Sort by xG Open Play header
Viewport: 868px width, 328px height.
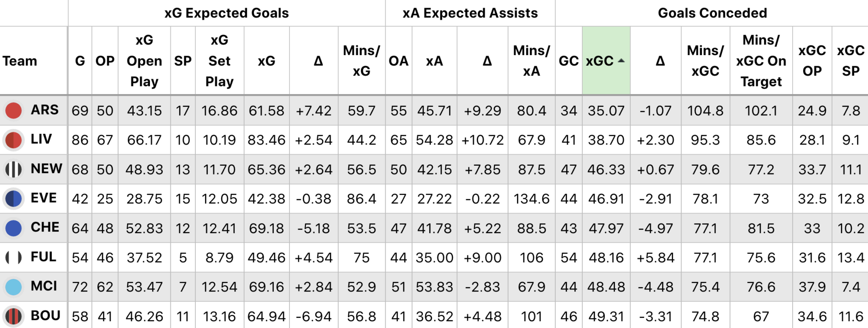[x=144, y=61]
